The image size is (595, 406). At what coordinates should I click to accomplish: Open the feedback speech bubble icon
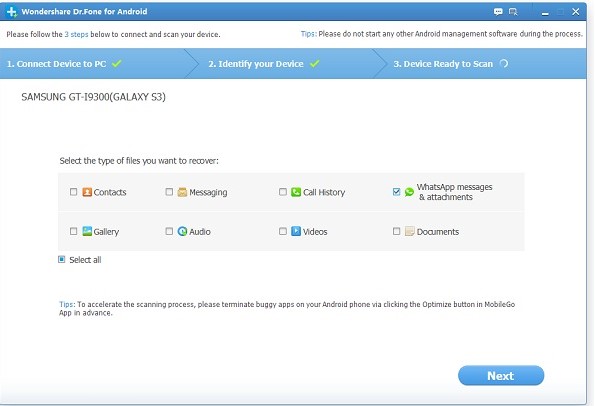click(498, 12)
